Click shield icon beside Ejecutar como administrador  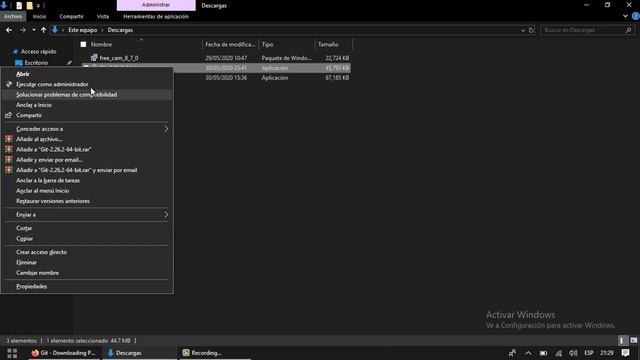(9, 84)
